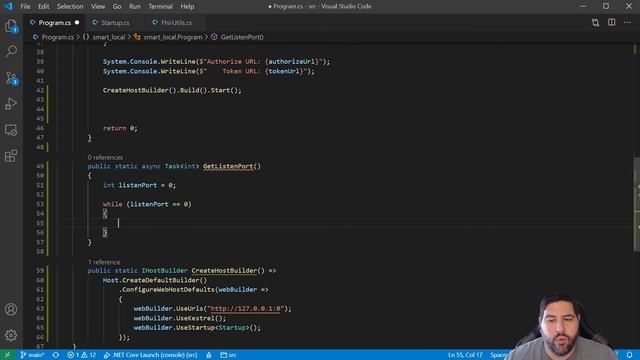
Task: Click the CreateHostBuilder method name on line 59
Action: coord(224,271)
